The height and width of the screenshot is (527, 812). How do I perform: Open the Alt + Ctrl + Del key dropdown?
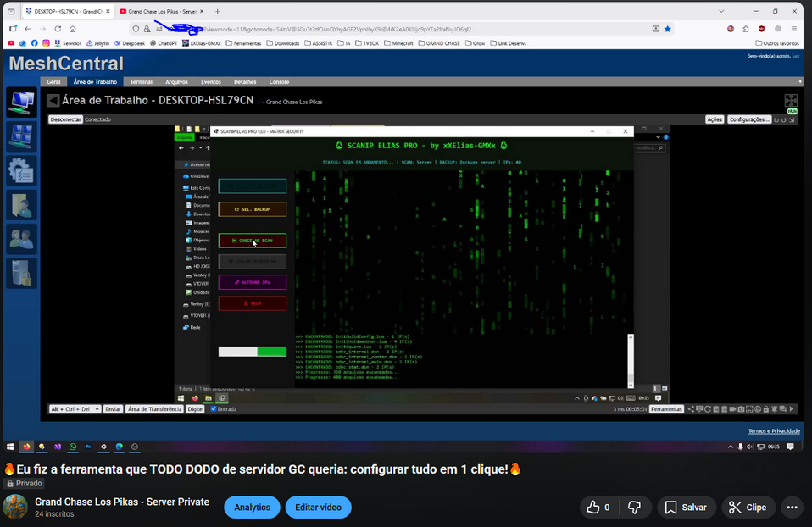point(74,409)
